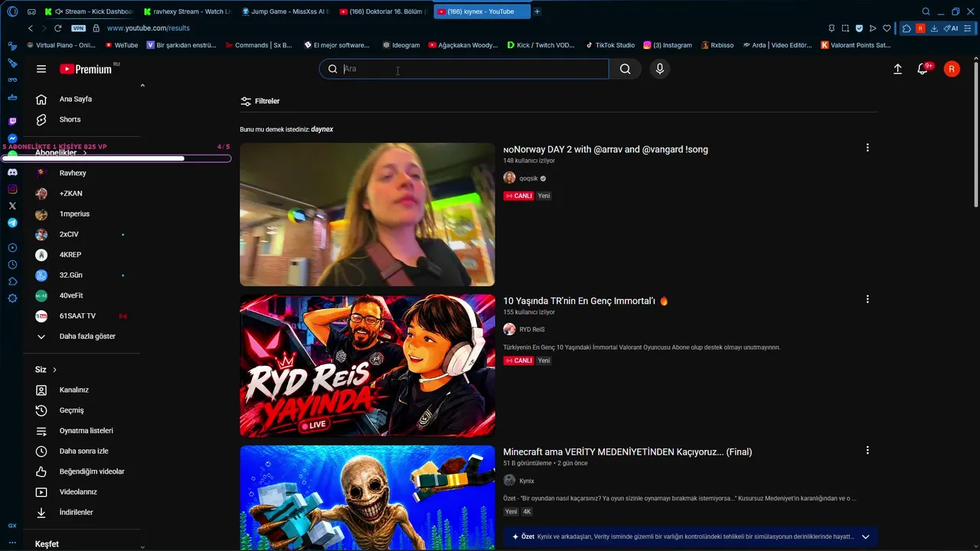Expand the 'Siz' section chevron

[54, 370]
